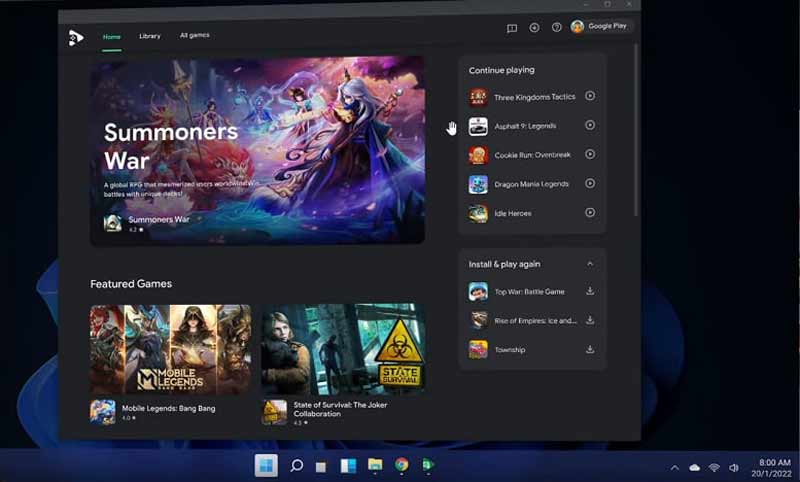This screenshot has width=800, height=482.
Task: Switch to the Library tab
Action: pos(150,36)
